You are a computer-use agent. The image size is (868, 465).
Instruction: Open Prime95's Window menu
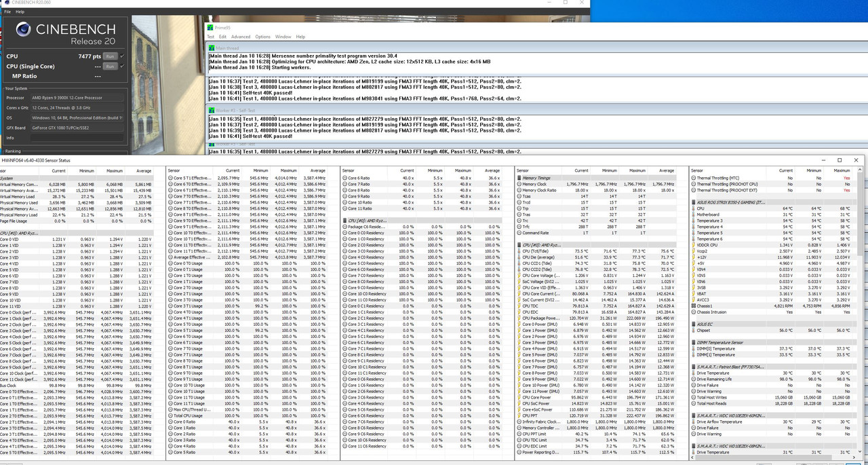click(x=283, y=37)
